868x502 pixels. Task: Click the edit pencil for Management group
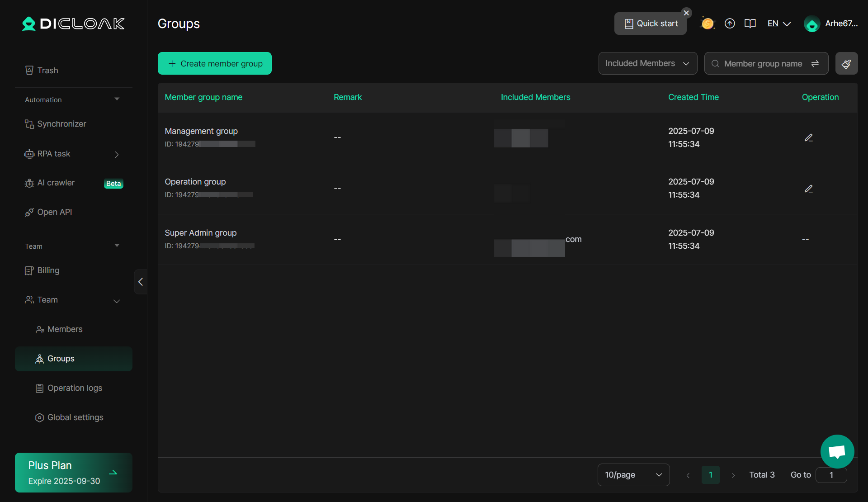808,138
